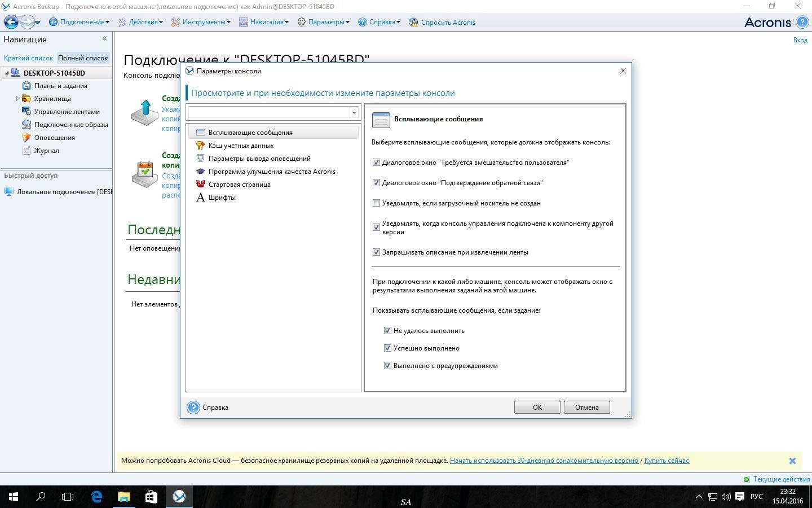Enable notify if bootable media not created
Image resolution: width=812 pixels, height=508 pixels.
376,203
